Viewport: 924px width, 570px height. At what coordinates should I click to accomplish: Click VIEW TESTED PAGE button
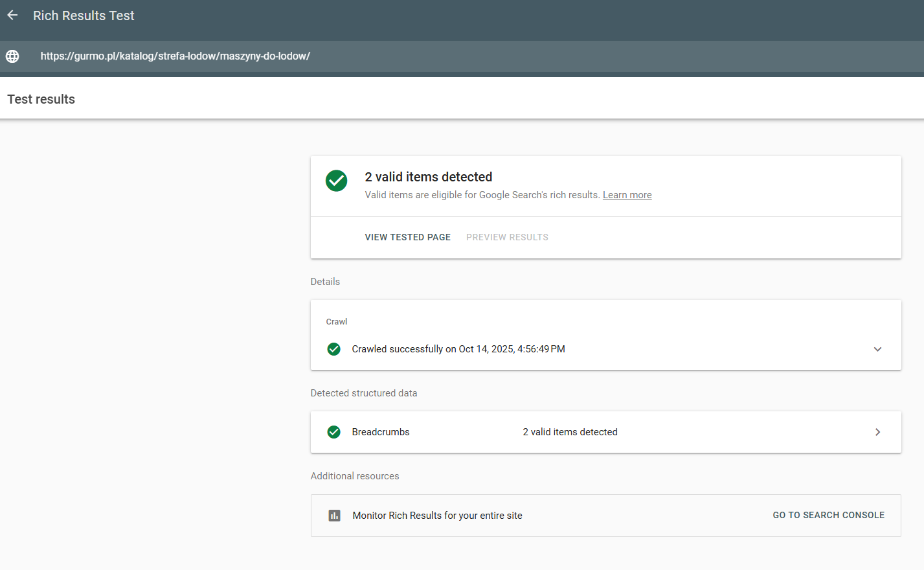[x=407, y=238]
